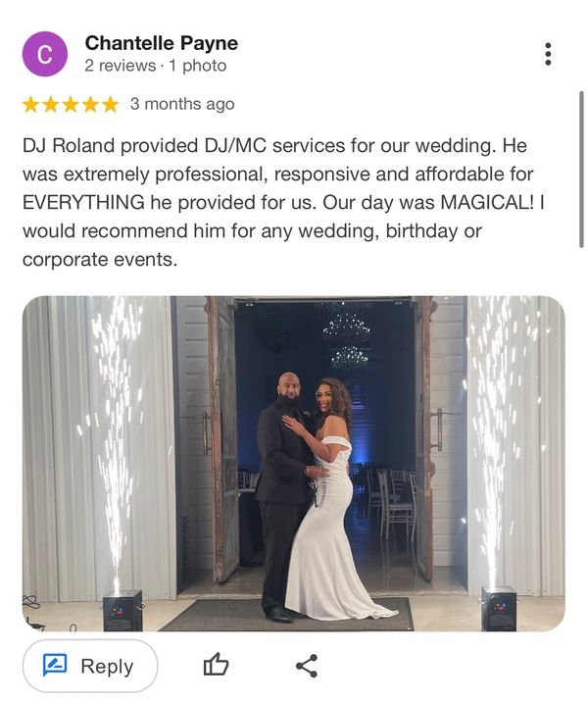Click the second gold rating star
Screen dimensions: 588x701
(x=50, y=105)
